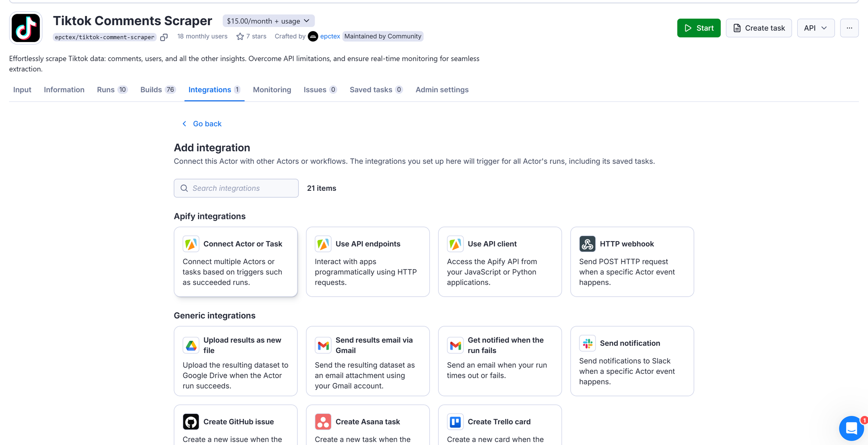This screenshot has height=445, width=868.
Task: Click the star icon to rate actor
Action: click(240, 36)
